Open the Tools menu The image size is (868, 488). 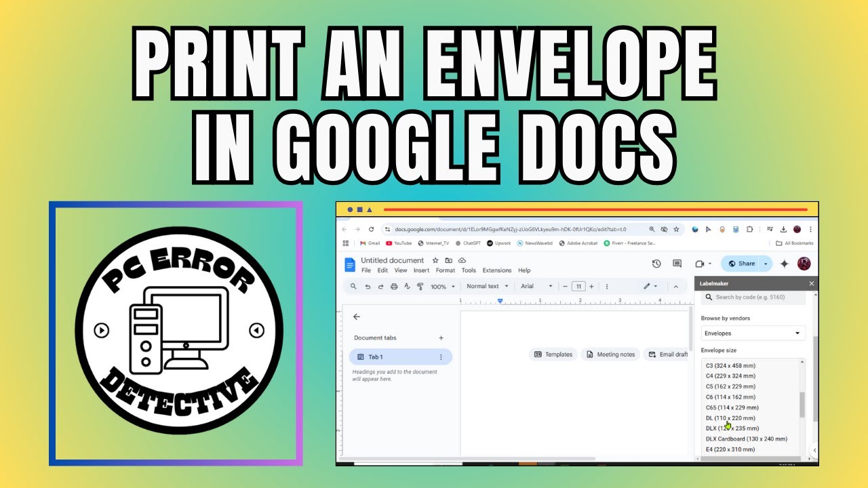tap(469, 270)
